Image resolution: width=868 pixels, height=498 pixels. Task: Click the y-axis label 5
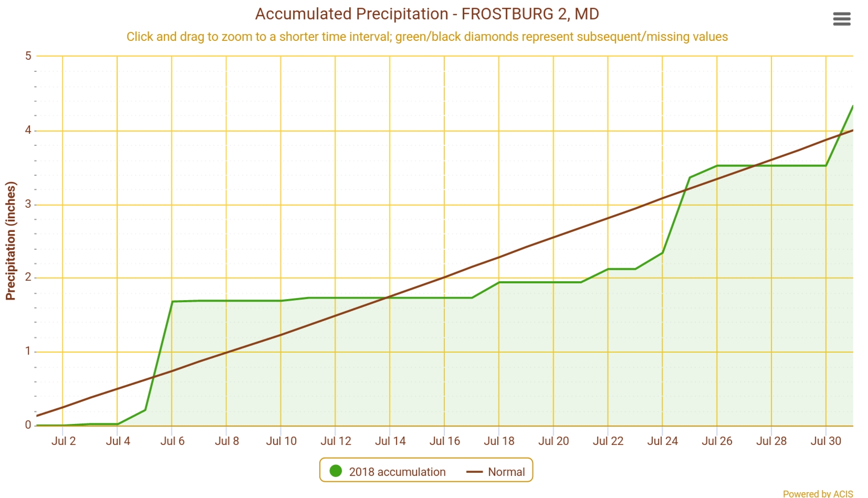(28, 56)
